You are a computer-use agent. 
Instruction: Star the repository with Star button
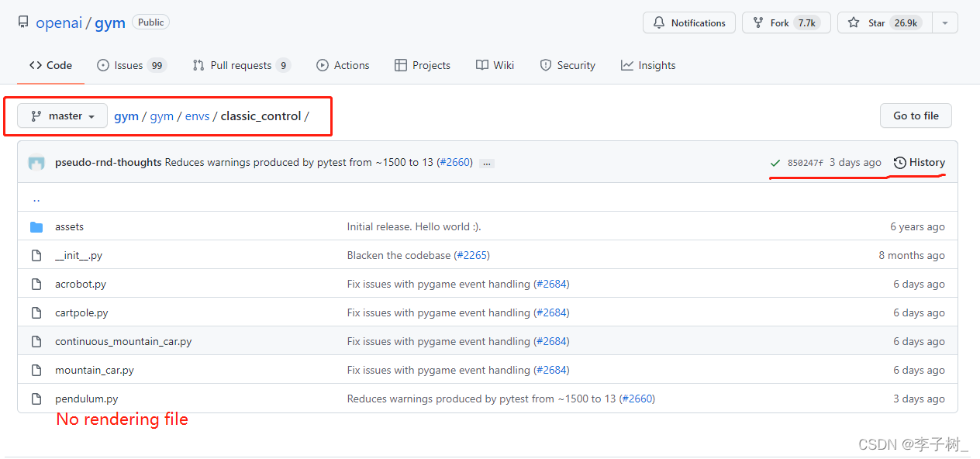pyautogui.click(x=885, y=22)
